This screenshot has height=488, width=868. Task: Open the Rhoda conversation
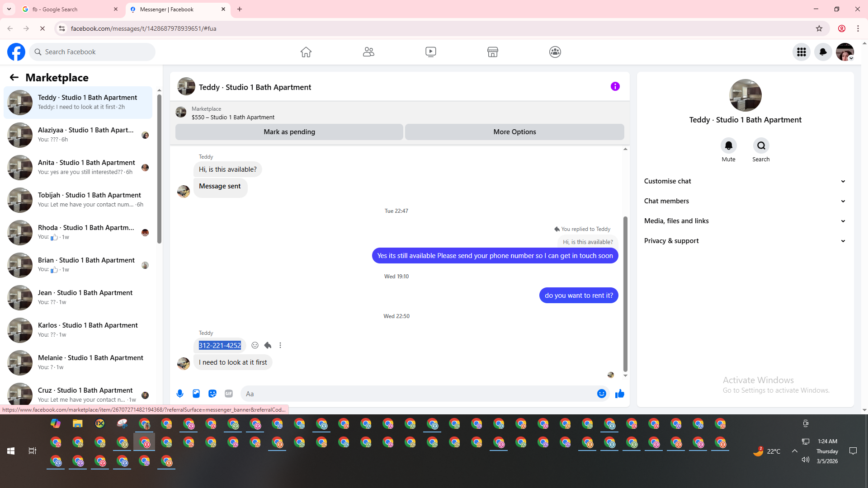click(x=78, y=232)
